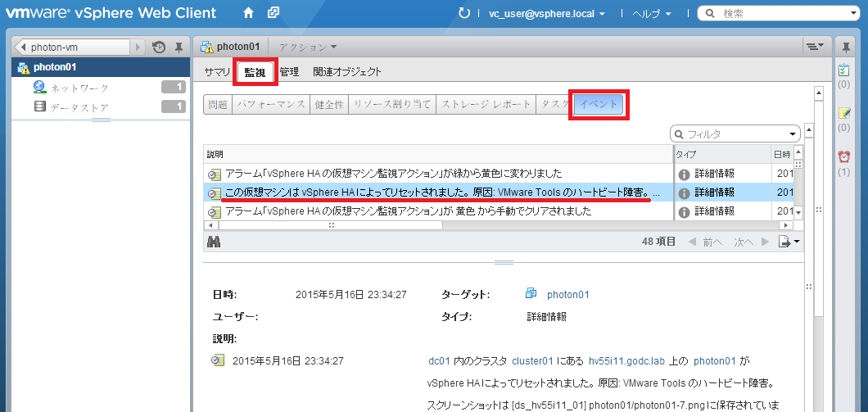Screen dimensions: 868x412
Task: Select event row vSphere HA によってリセットされました
Action: point(498,192)
